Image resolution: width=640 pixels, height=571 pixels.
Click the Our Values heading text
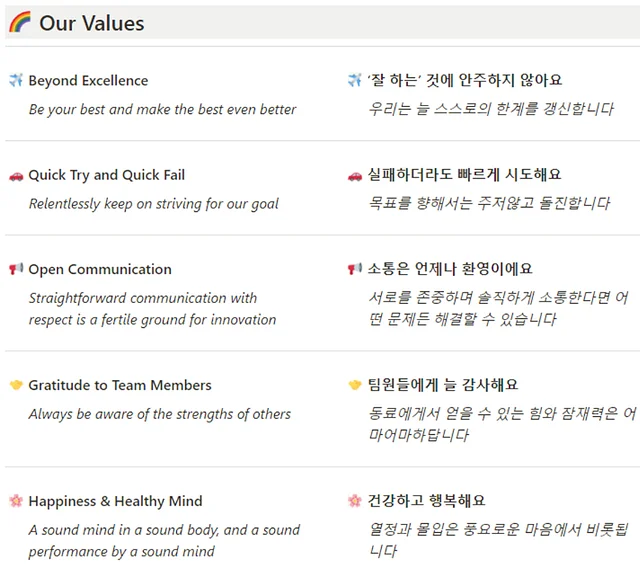click(x=92, y=23)
